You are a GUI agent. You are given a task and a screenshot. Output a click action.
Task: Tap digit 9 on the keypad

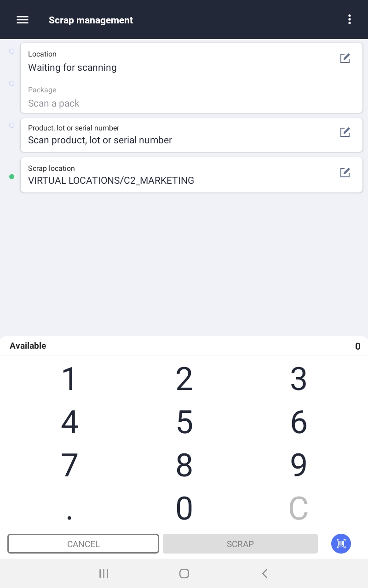click(x=299, y=465)
